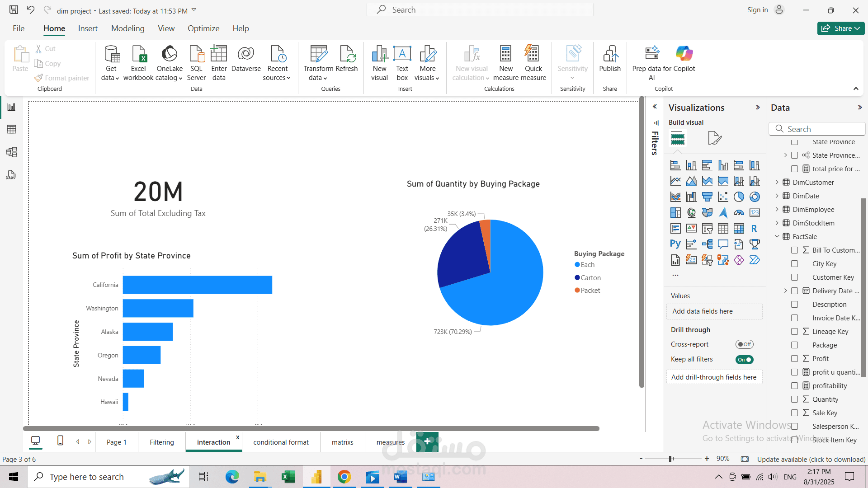Collapse the Visualizations pane
Viewport: 868px width, 488px height.
[x=758, y=108]
